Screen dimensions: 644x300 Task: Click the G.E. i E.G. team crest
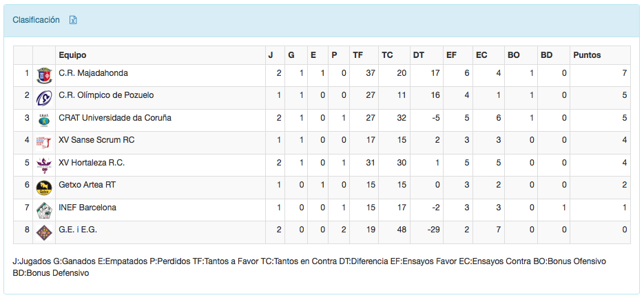(x=44, y=232)
